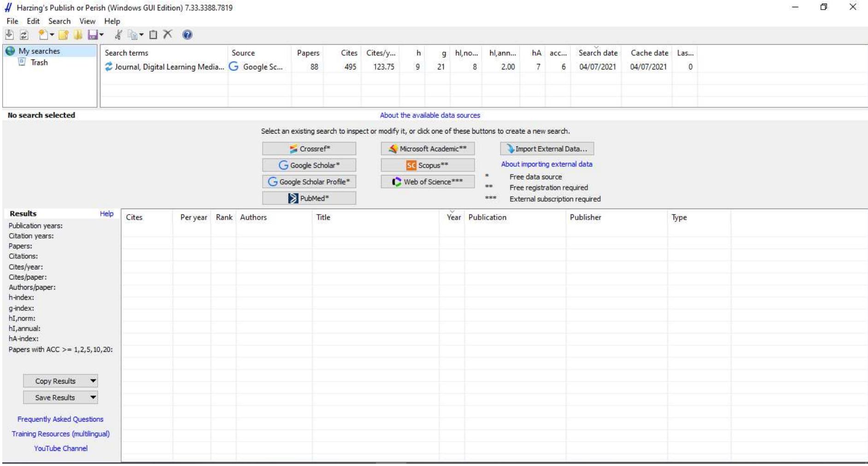Screen dimensions: 868x466
Task: Open the View menu
Action: (87, 21)
